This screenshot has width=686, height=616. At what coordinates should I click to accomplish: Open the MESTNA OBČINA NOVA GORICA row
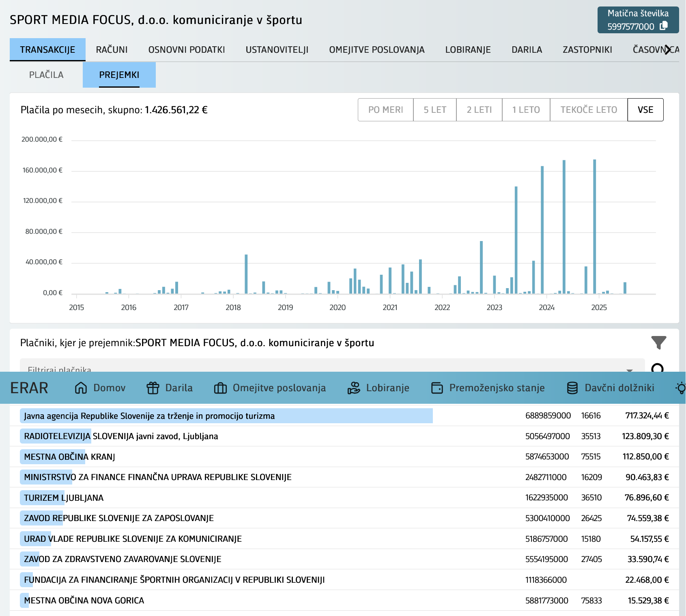[344, 600]
